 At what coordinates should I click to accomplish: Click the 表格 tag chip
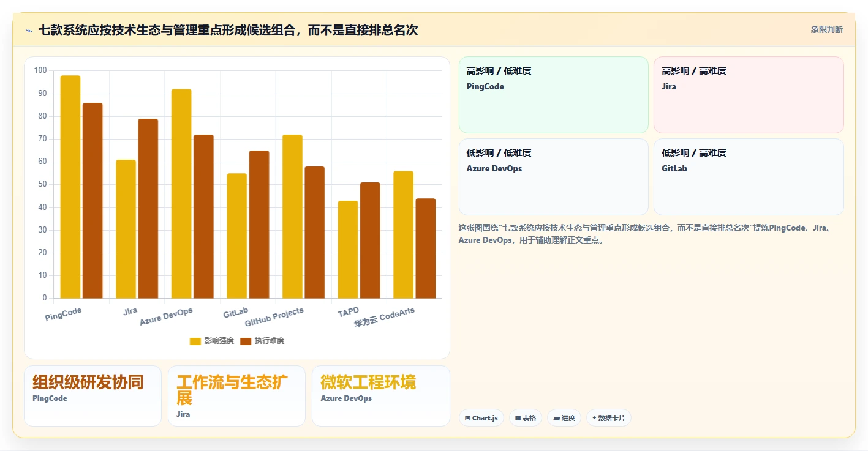tap(526, 418)
